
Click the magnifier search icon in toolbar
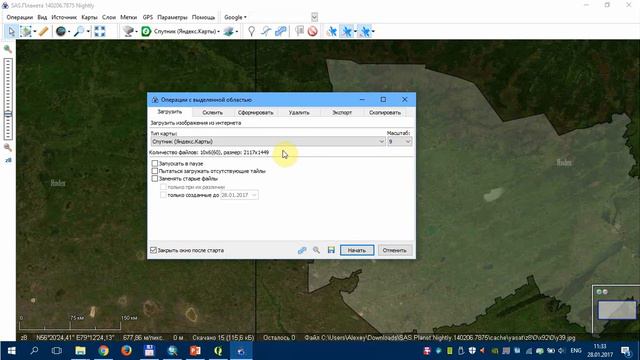79,31
